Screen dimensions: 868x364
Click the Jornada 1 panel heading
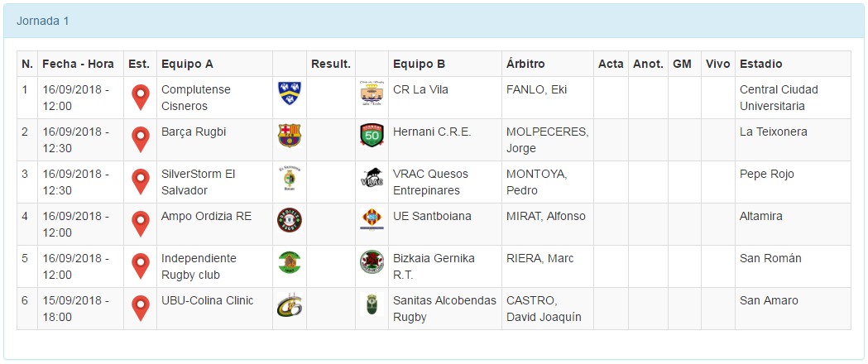43,21
